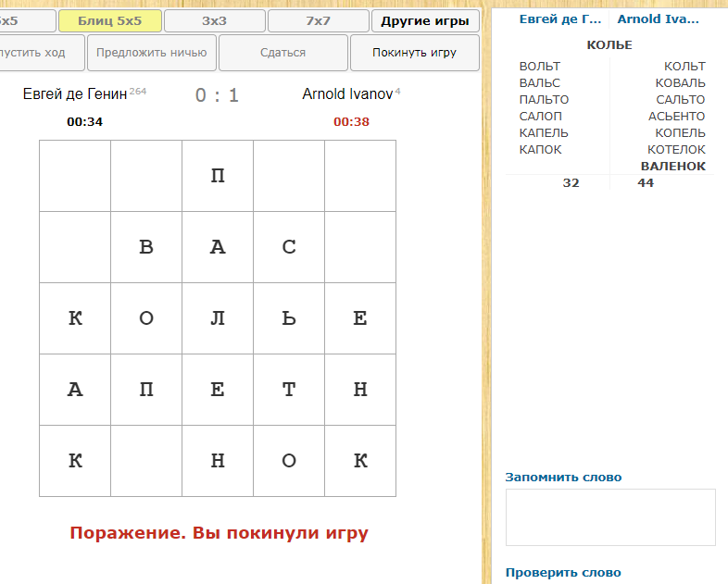Switch to the 7x7 game tab
Screen dimensions: 728x584
319,21
